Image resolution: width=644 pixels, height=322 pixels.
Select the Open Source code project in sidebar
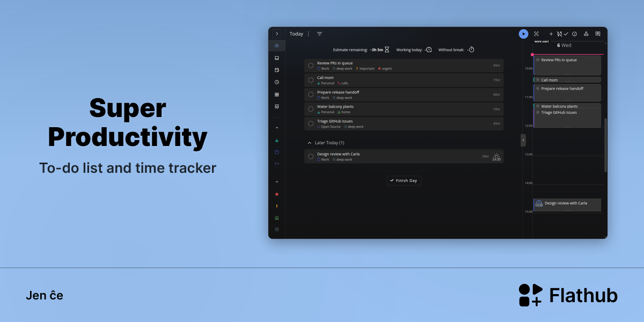(x=277, y=164)
